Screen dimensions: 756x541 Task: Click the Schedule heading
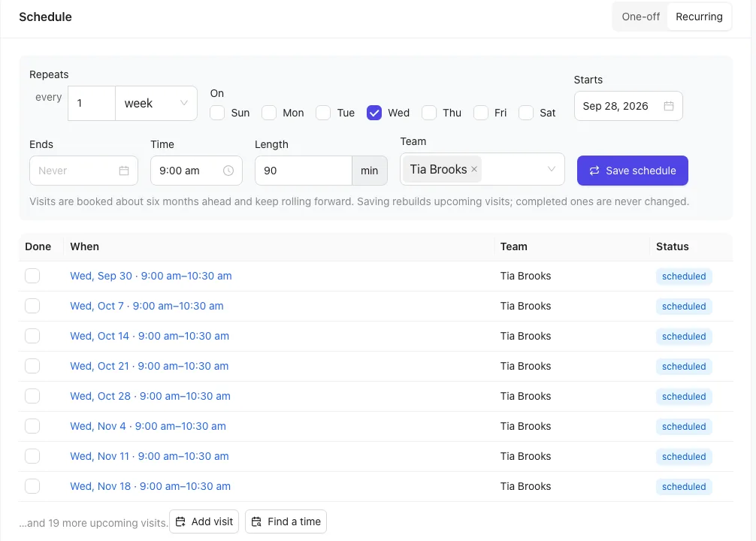click(x=45, y=17)
